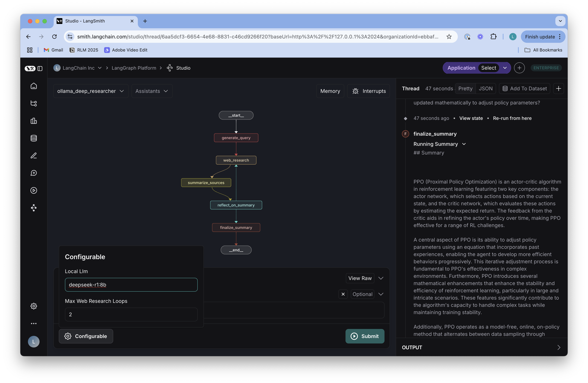Submit the configured run

click(x=365, y=336)
